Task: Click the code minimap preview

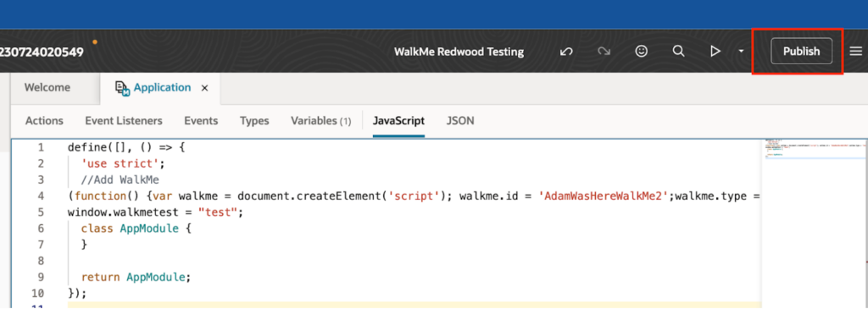Action: point(814,149)
